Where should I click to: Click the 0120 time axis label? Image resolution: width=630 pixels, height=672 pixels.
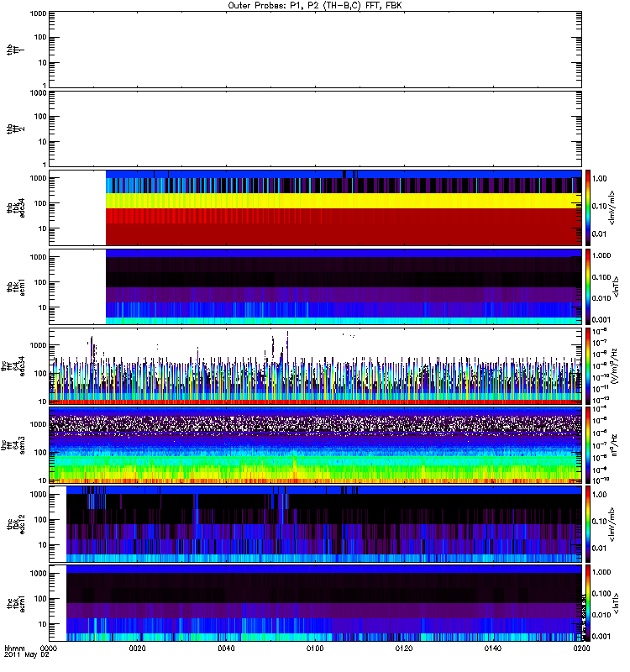[404, 648]
